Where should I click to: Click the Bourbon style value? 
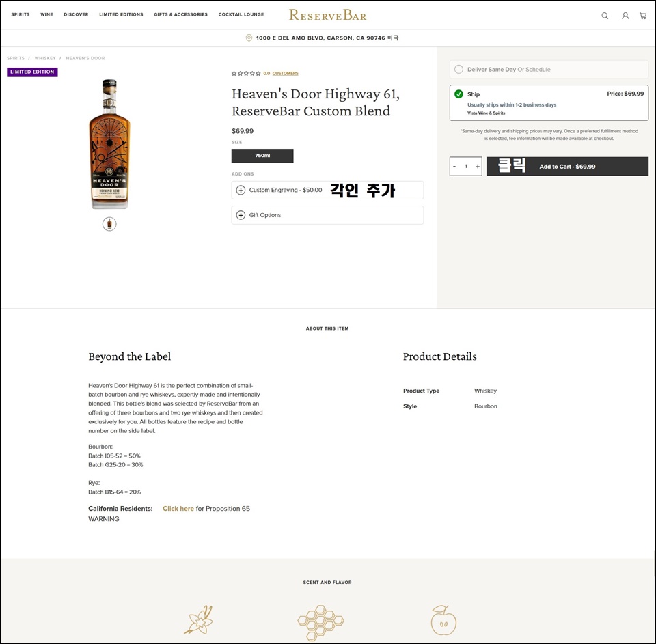coord(486,406)
